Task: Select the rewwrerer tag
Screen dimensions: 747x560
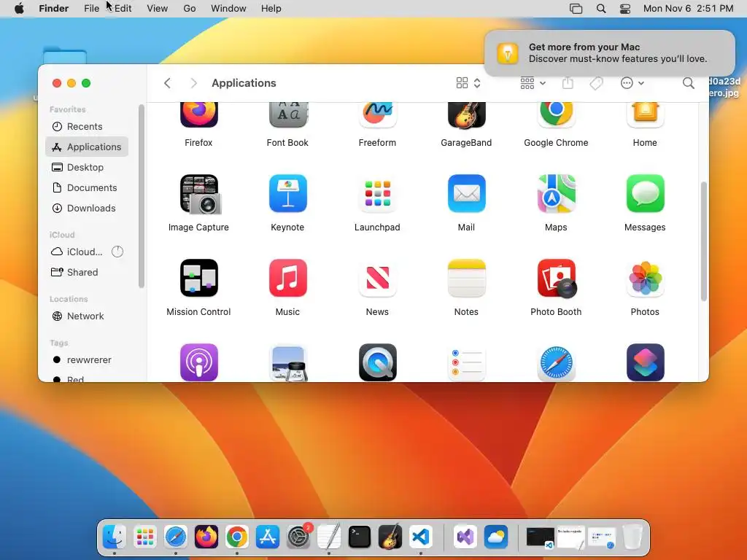Action: [87, 360]
